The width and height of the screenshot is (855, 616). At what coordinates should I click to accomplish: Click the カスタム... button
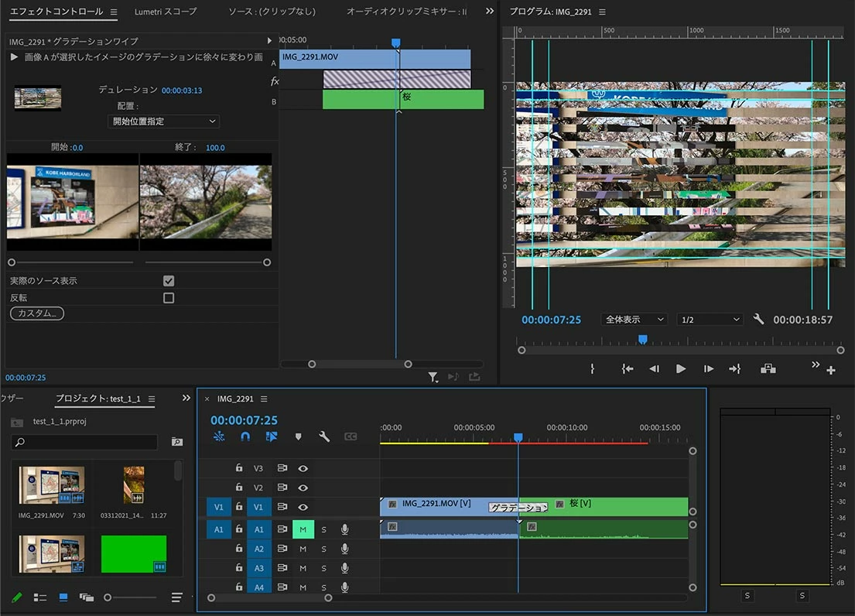pyautogui.click(x=36, y=313)
